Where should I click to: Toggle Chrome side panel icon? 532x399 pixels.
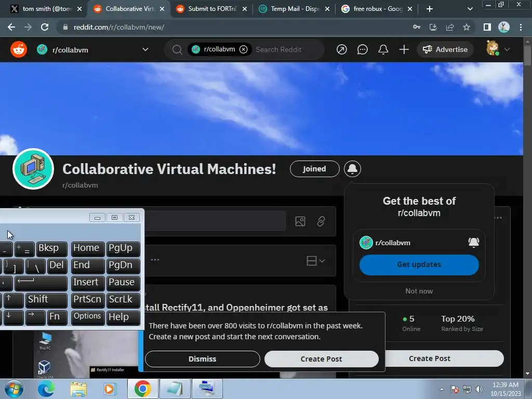(487, 27)
